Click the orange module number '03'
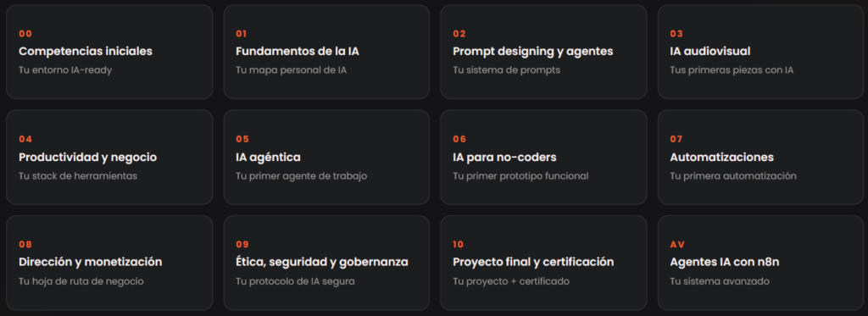The width and height of the screenshot is (868, 316). coord(676,34)
